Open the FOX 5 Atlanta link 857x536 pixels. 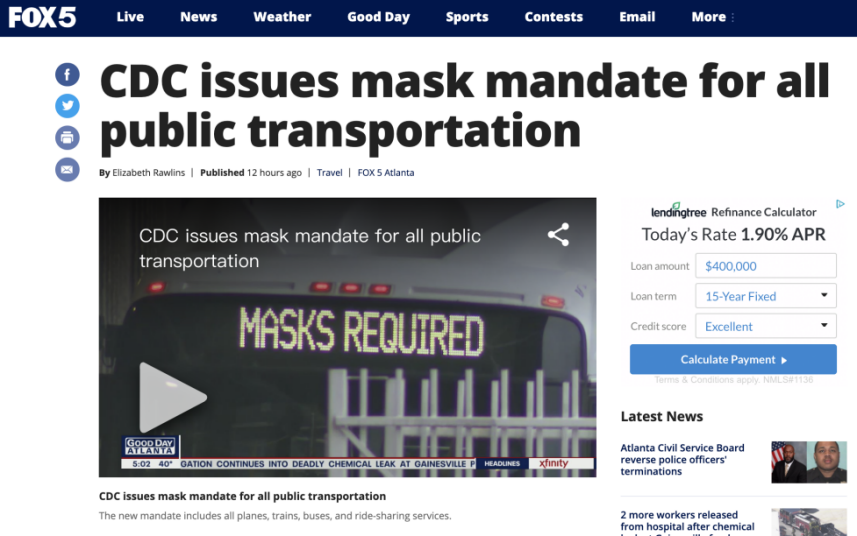(386, 173)
